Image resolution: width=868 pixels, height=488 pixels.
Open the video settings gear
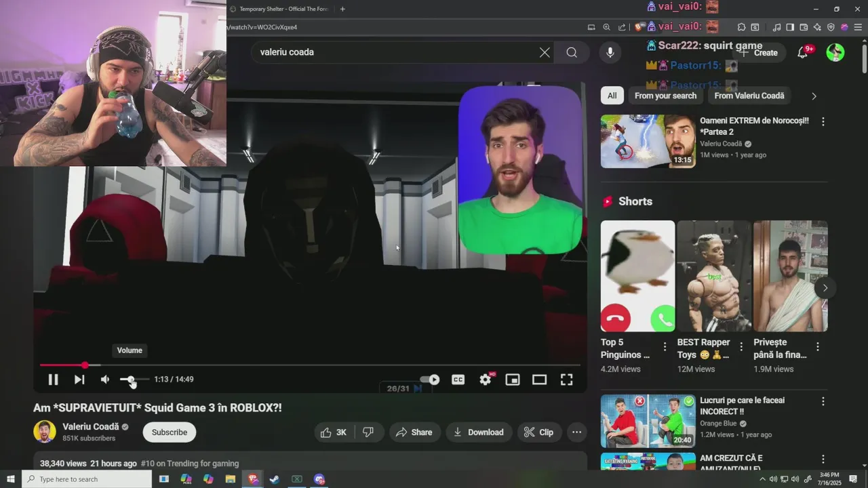tap(486, 380)
